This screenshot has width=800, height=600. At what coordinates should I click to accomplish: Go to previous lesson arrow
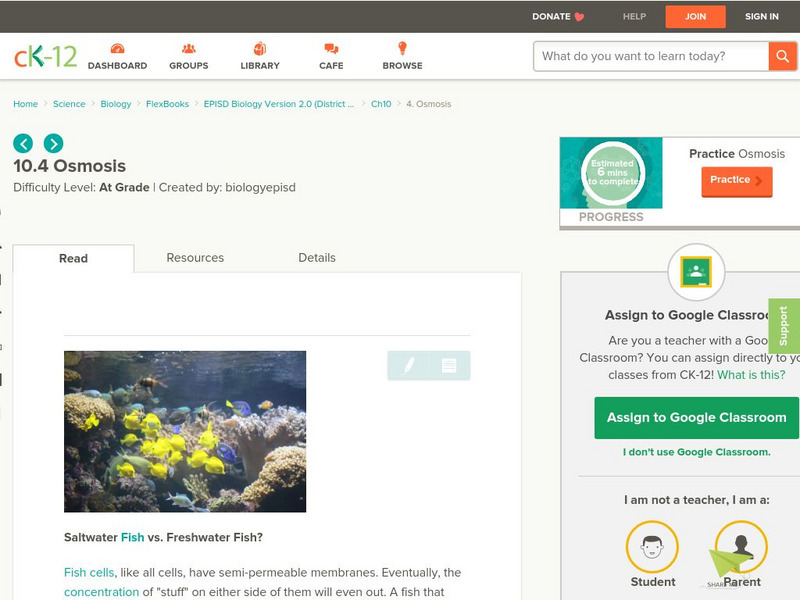click(23, 143)
